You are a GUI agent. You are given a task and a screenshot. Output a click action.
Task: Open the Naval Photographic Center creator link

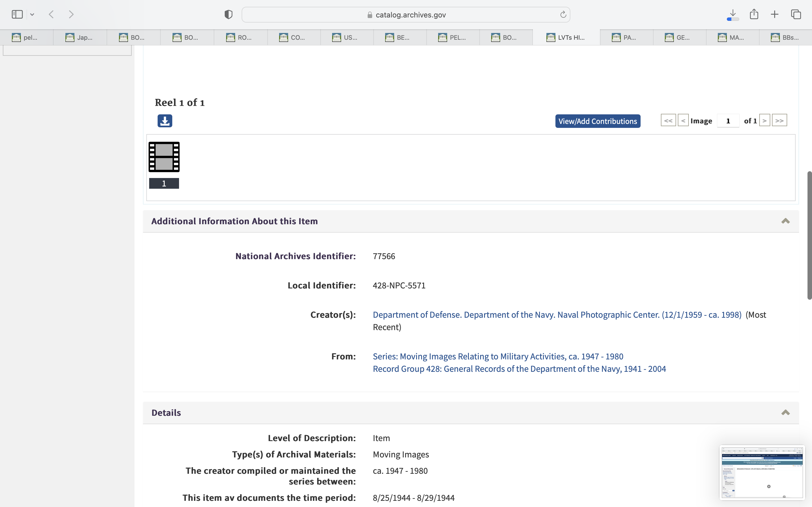(x=557, y=315)
